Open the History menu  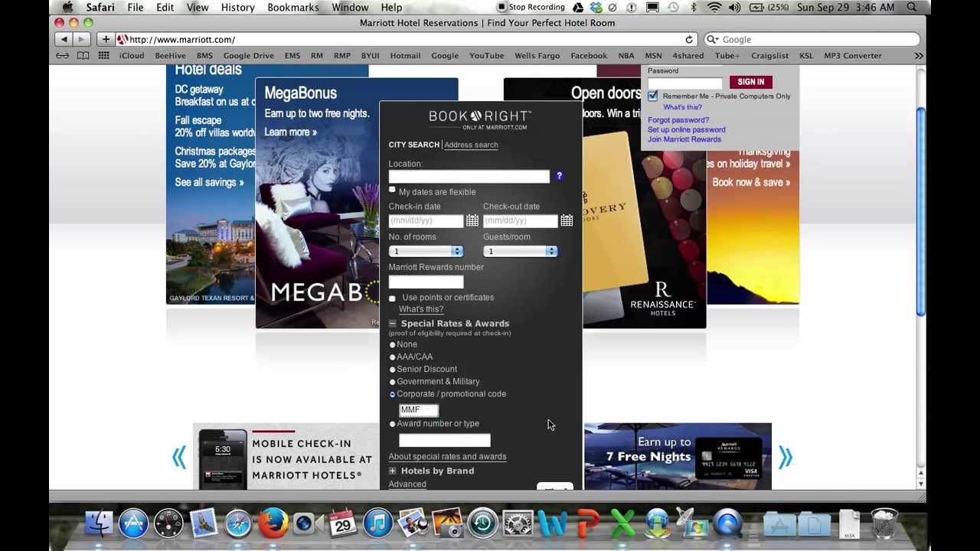tap(237, 8)
